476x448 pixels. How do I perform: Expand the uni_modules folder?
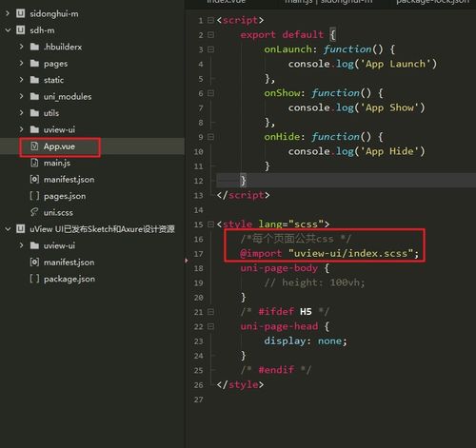(21, 96)
